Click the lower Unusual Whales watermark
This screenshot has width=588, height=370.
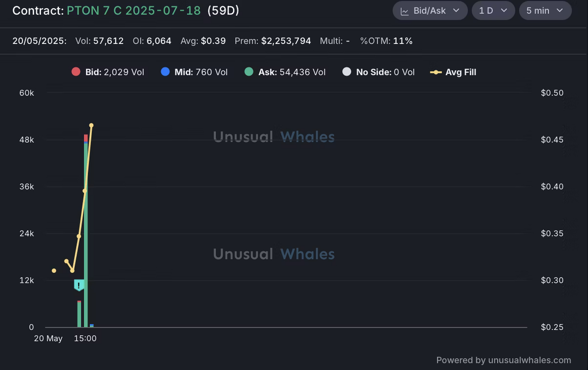(274, 254)
